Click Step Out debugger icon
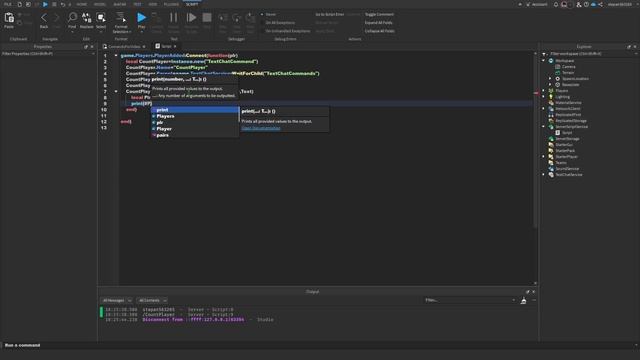 click(x=250, y=18)
